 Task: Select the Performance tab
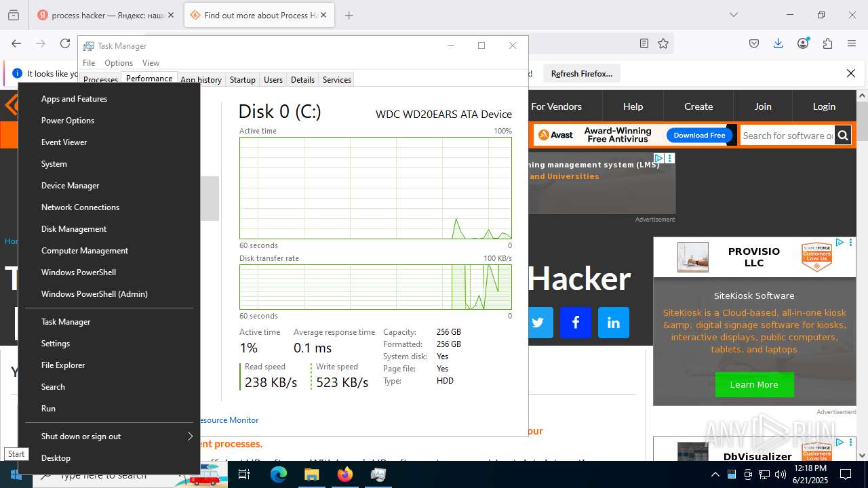pyautogui.click(x=149, y=79)
